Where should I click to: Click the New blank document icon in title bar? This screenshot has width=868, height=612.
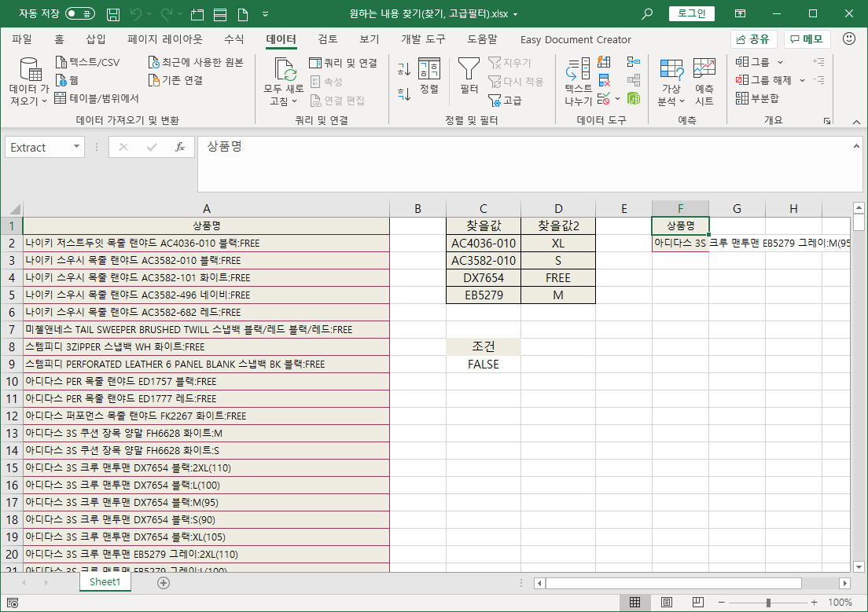click(x=242, y=14)
